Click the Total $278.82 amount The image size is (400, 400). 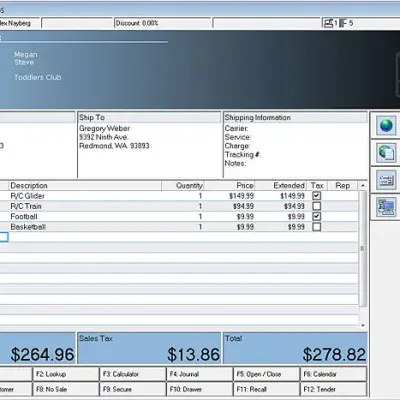click(334, 354)
